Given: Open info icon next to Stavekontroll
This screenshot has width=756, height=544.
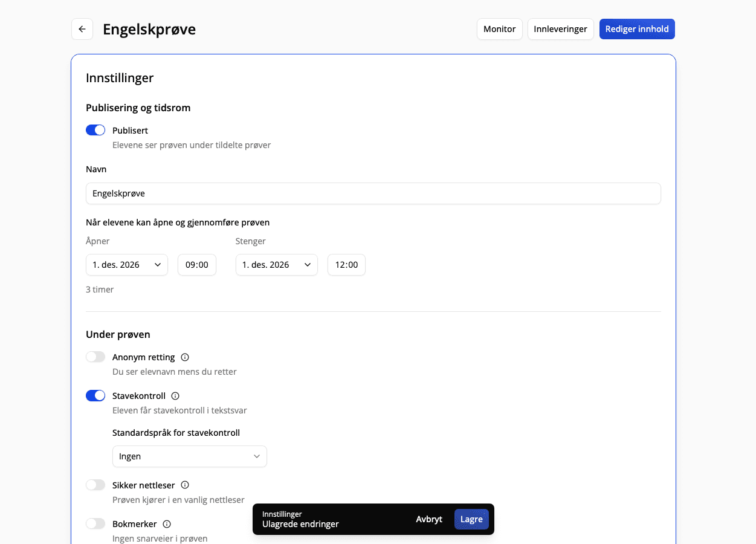Looking at the screenshot, I should (x=175, y=396).
